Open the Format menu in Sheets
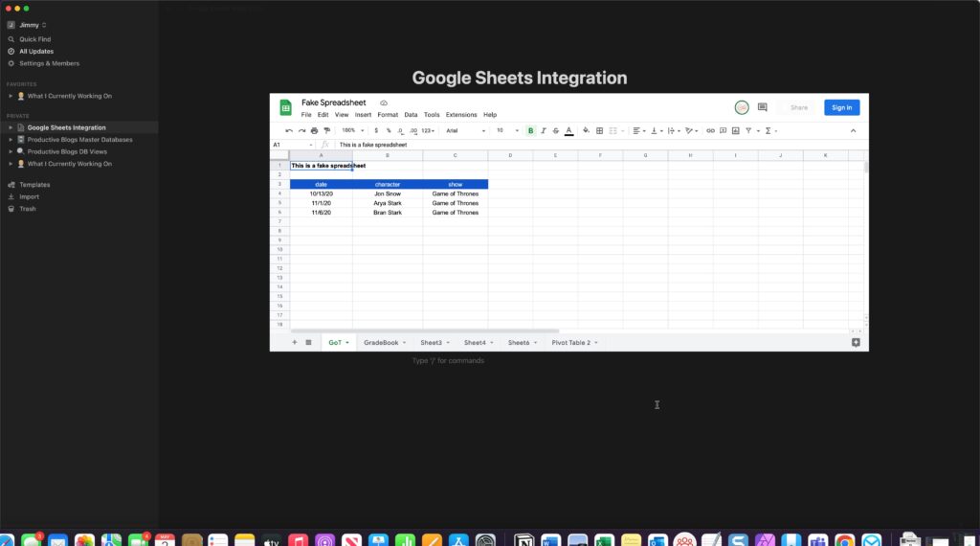980x546 pixels. point(388,115)
